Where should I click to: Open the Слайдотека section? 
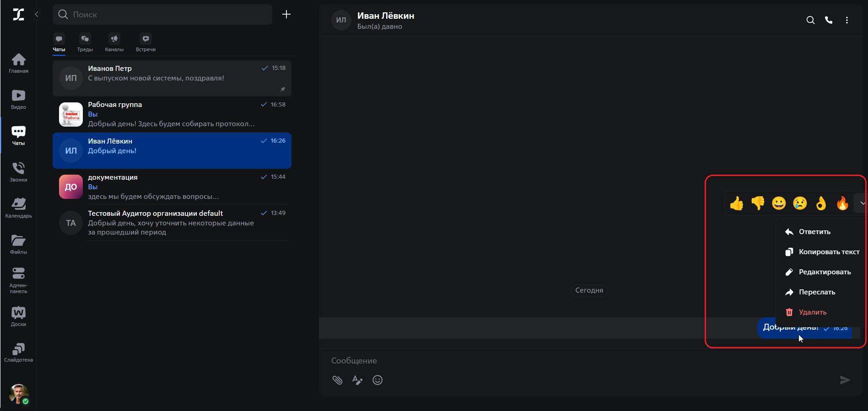(18, 352)
